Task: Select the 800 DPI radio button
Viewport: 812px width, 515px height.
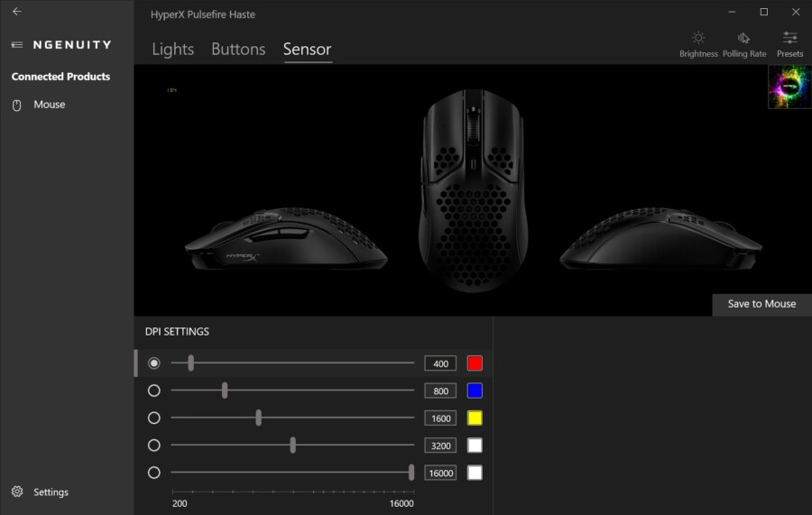Action: 153,391
